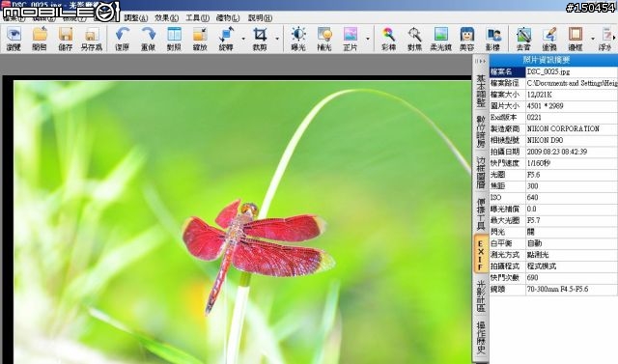Show more toolbar items at right edge
This screenshot has width=618, height=364.
[615, 38]
